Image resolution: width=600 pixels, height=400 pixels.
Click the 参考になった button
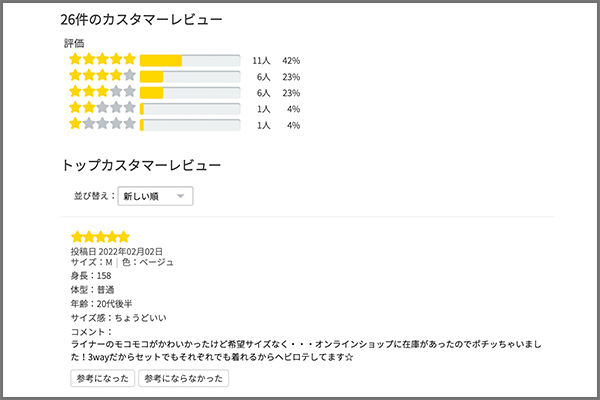coord(102,378)
